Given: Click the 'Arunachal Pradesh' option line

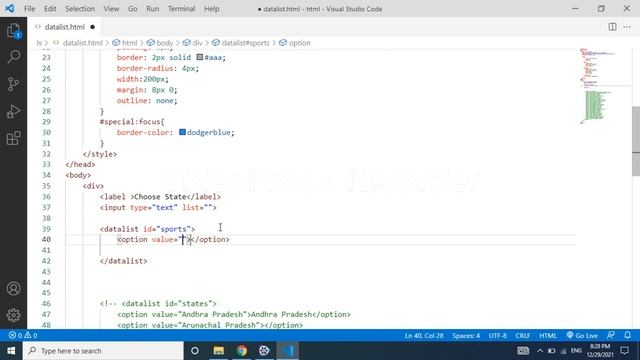Looking at the screenshot, I should pos(210,325).
